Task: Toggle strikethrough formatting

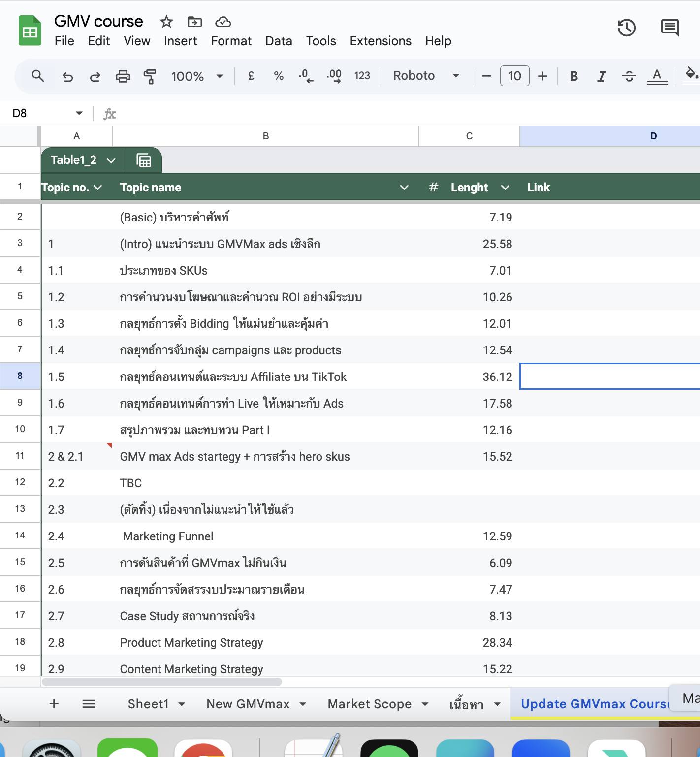Action: 629,76
